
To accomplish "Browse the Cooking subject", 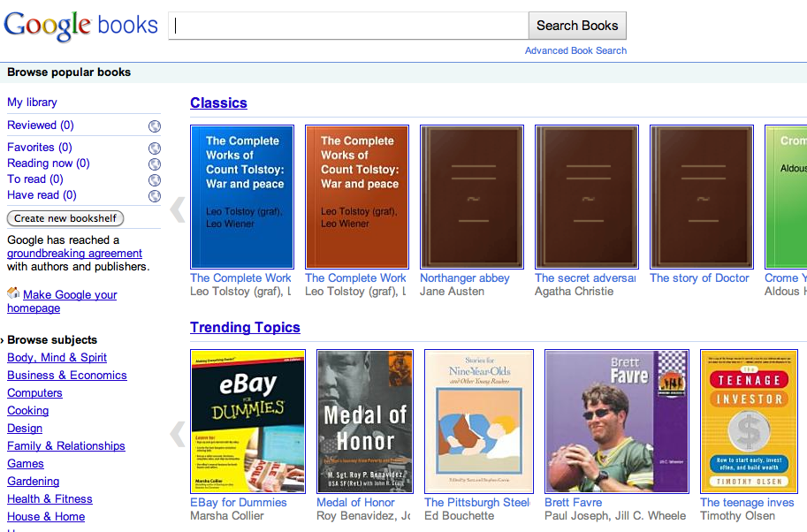I will tap(28, 411).
